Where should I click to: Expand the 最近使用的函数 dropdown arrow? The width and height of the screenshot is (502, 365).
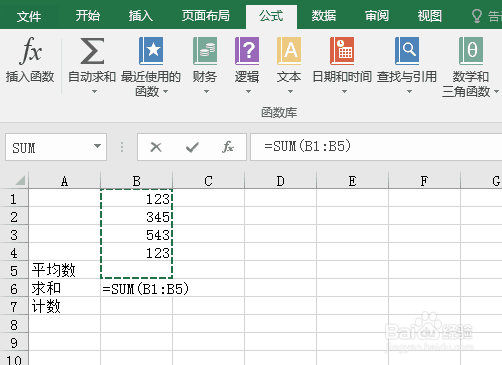coord(166,91)
